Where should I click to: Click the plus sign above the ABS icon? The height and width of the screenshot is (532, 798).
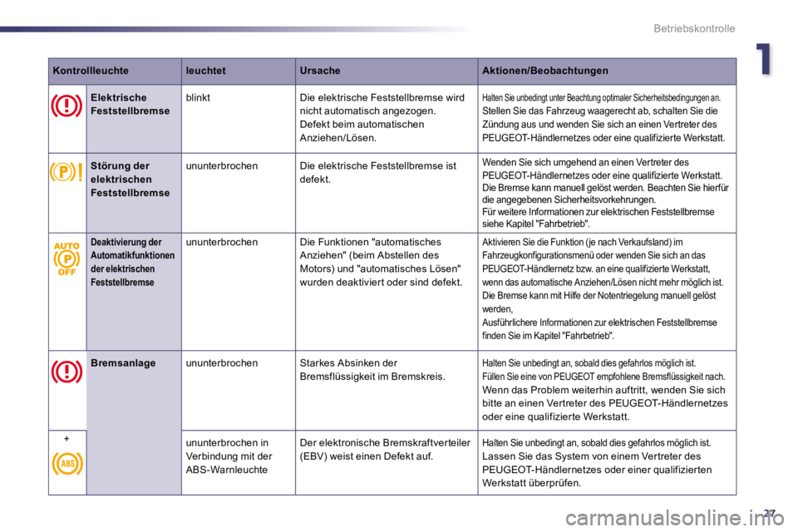[x=66, y=439]
